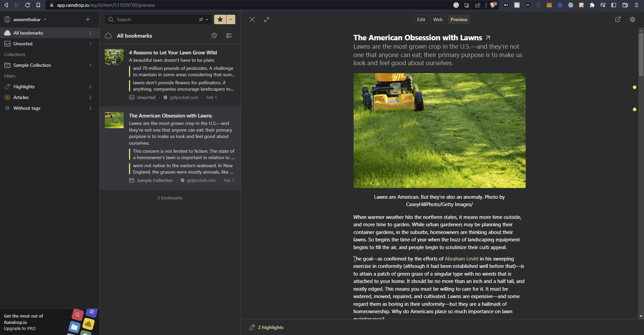Viewport: 644px width, 335px height.
Task: Toggle the browser sidebar panel
Action: point(614,5)
